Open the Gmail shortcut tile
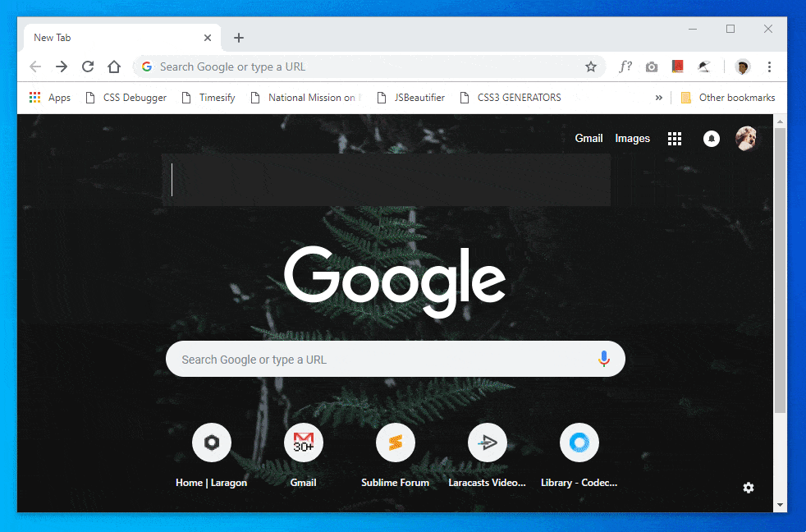This screenshot has width=806, height=532. coord(304,455)
